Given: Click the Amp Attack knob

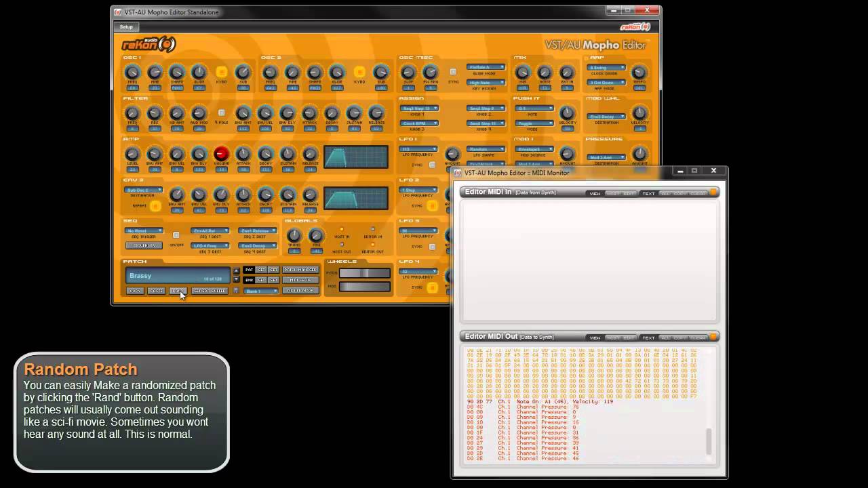Looking at the screenshot, I should [x=243, y=154].
